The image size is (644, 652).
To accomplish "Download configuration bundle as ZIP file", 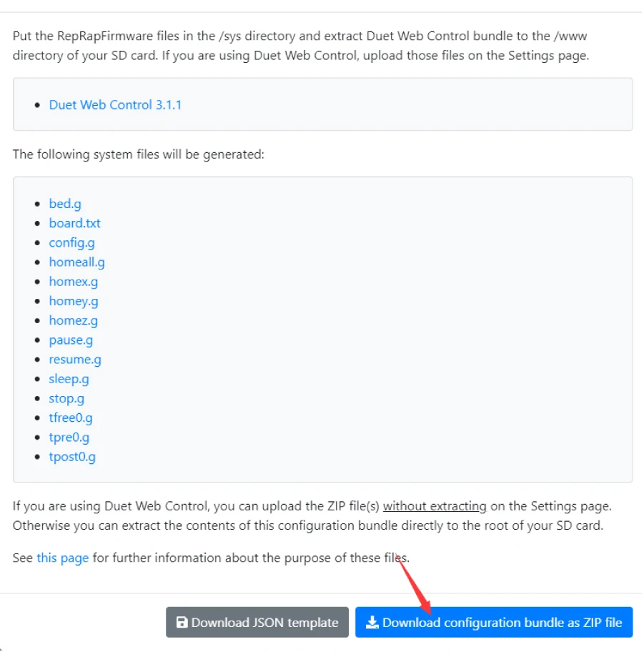I will coord(494,623).
